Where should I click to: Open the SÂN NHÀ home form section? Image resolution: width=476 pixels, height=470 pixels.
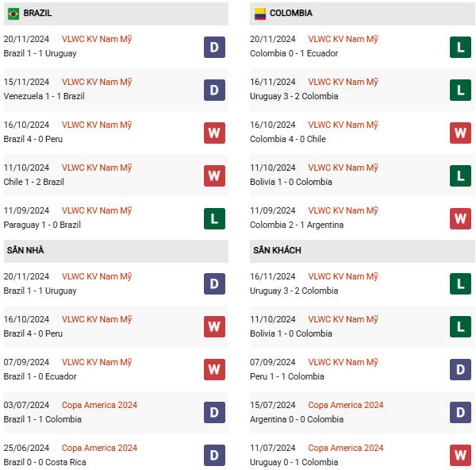[25, 251]
